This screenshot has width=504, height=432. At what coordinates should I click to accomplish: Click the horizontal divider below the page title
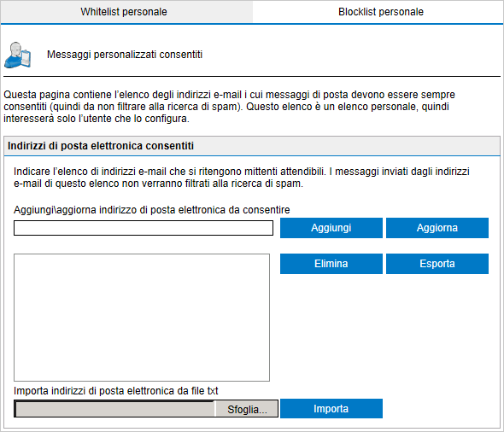click(252, 77)
